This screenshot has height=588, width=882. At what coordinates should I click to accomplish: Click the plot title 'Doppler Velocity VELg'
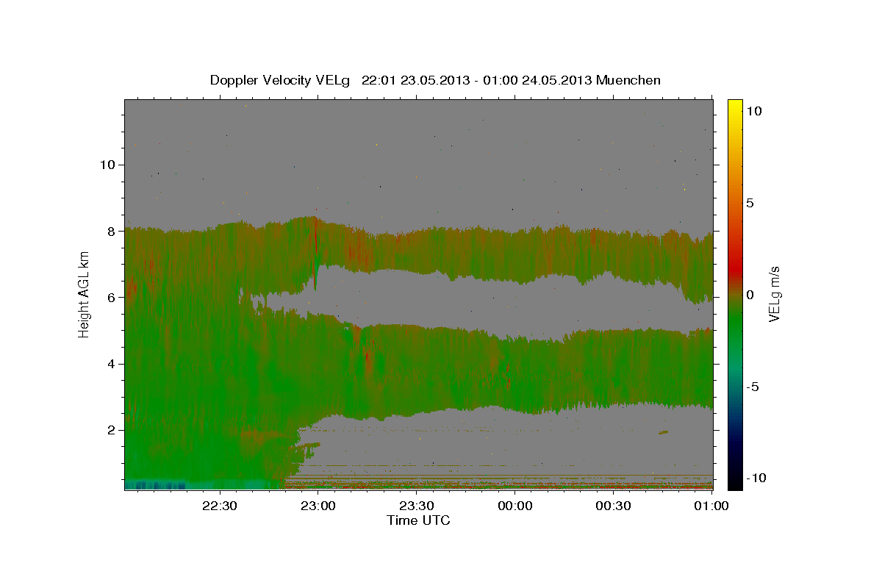(280, 80)
